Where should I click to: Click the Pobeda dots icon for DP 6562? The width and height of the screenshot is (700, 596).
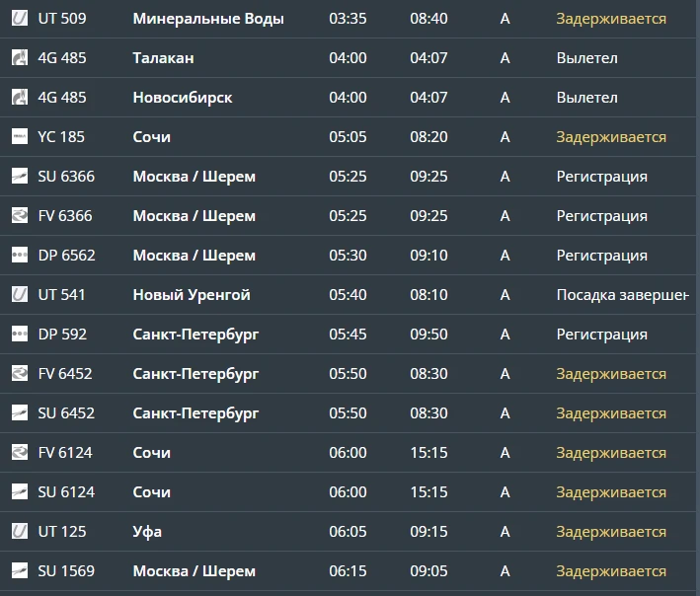(x=20, y=255)
